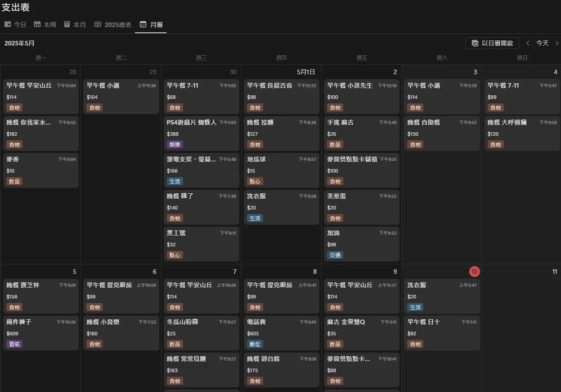Select the highlighted date 10 badge

click(474, 272)
